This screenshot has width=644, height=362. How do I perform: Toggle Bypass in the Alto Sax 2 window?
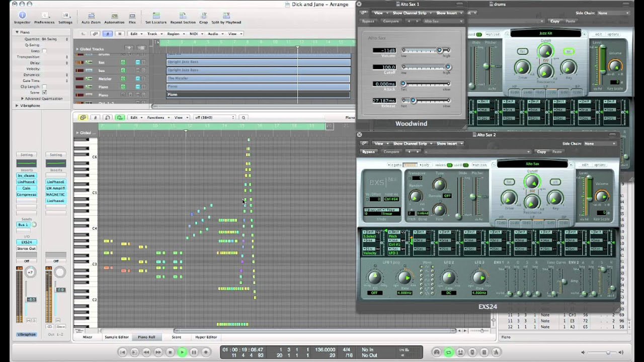(368, 152)
